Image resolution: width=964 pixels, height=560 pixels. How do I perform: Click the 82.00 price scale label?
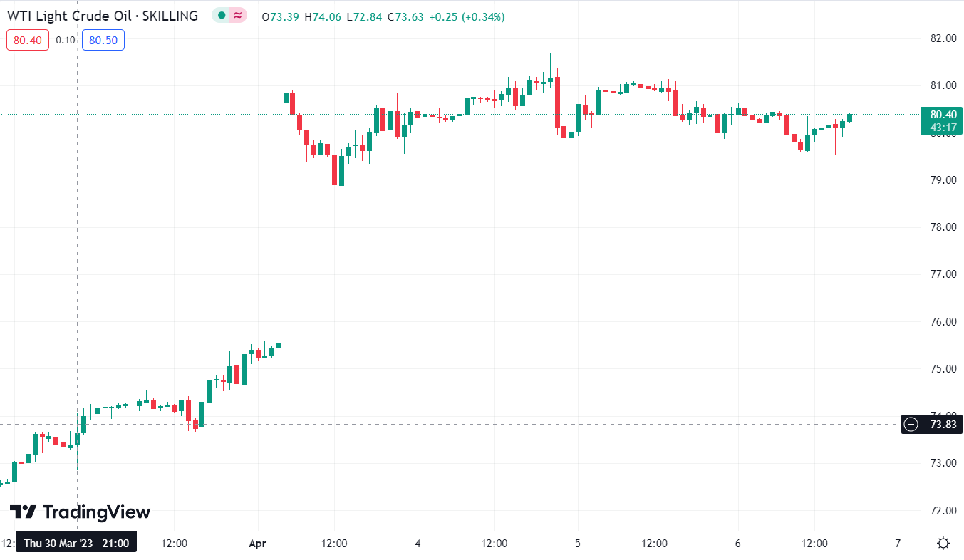tap(941, 38)
